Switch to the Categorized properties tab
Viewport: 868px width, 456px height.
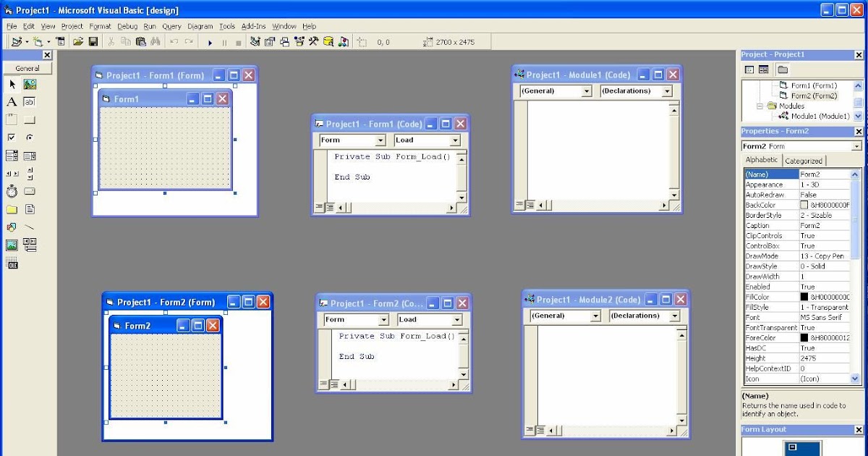click(x=804, y=161)
